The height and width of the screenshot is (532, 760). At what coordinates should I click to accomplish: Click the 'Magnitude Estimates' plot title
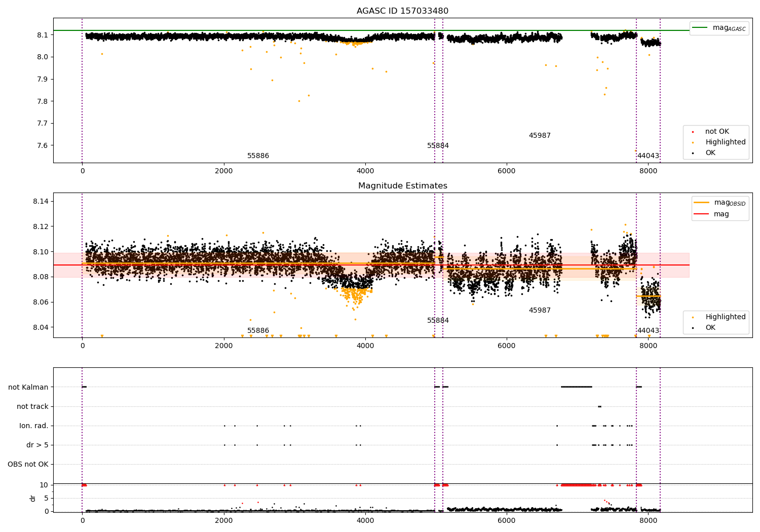[402, 186]
